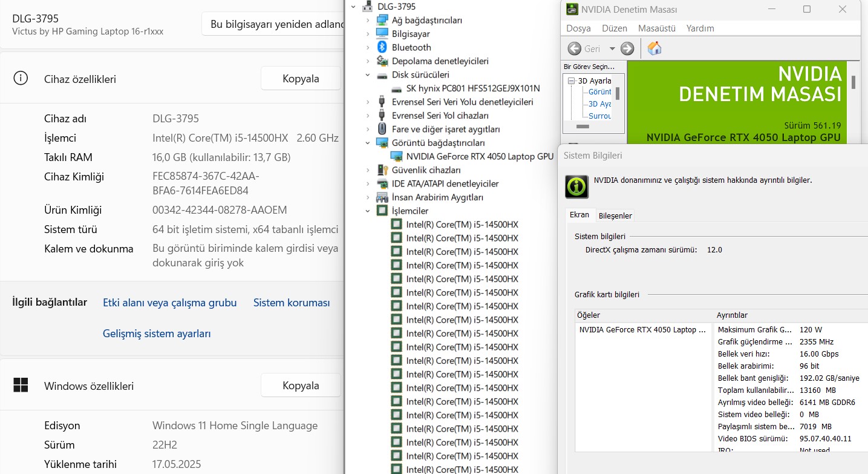Open the Yardım menu

700,28
